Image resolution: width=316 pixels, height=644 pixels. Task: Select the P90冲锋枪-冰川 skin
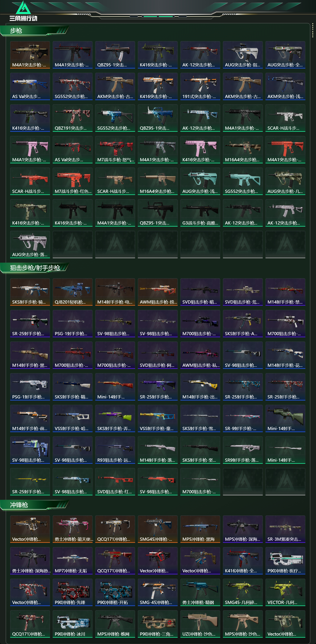pyautogui.click(x=72, y=624)
